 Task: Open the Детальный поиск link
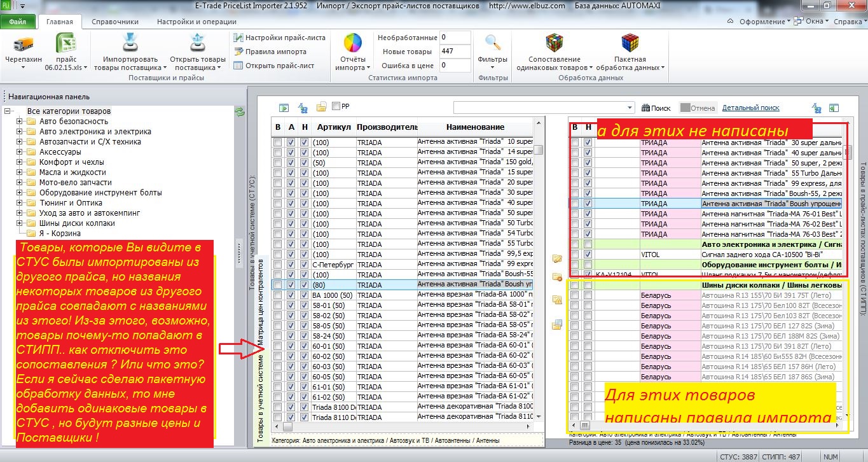[751, 108]
